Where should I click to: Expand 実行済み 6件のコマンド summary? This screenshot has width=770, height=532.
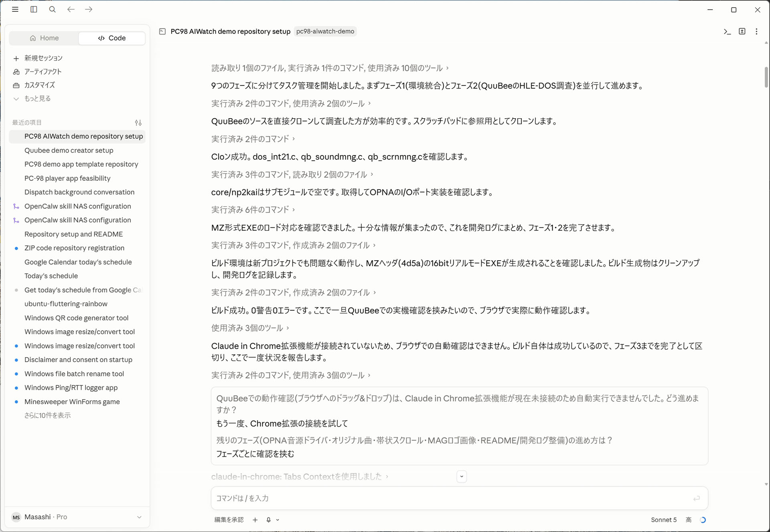[x=253, y=210]
